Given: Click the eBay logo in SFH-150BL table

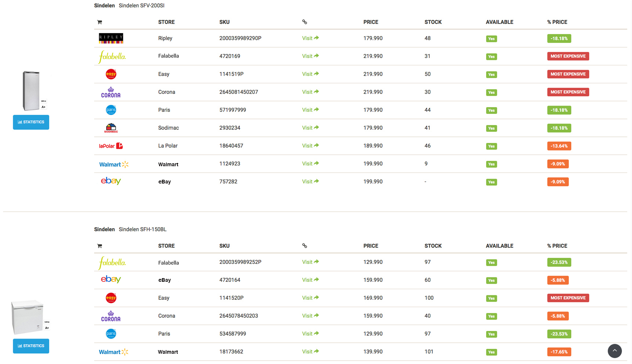Looking at the screenshot, I should click(x=111, y=280).
